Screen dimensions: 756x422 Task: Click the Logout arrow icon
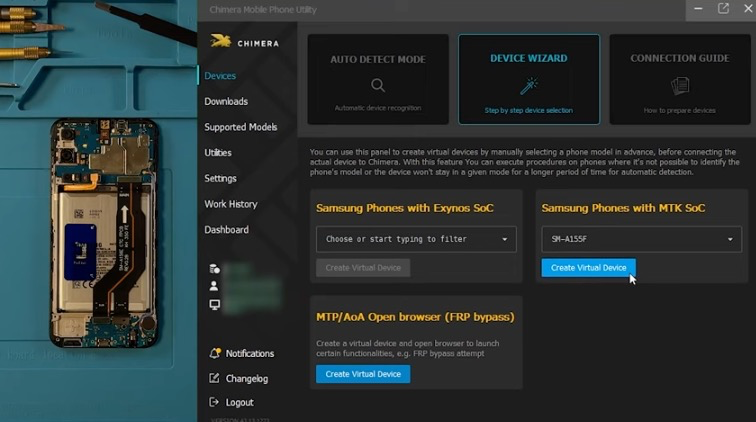(214, 402)
